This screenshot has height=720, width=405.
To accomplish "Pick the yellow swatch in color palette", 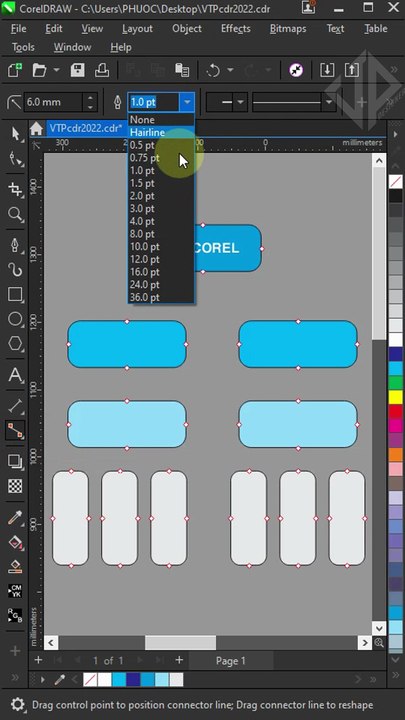I will click(395, 397).
